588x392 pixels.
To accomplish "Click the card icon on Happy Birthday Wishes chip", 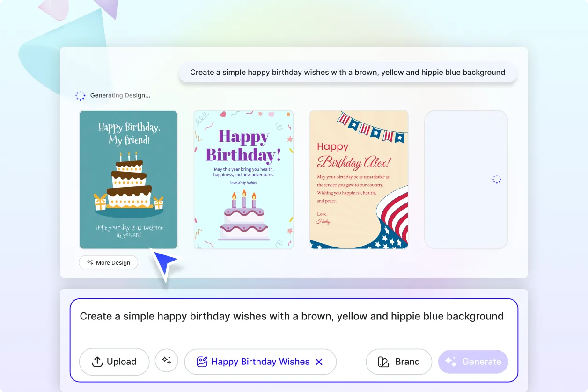I will 201,362.
